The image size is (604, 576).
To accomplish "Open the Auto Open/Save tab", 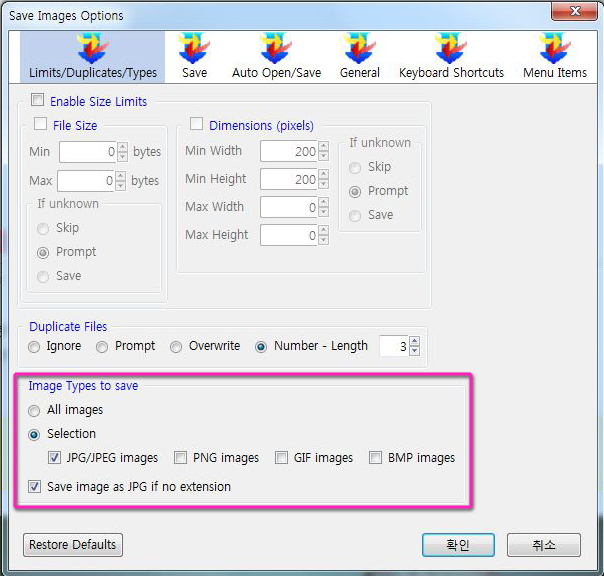I will [276, 57].
